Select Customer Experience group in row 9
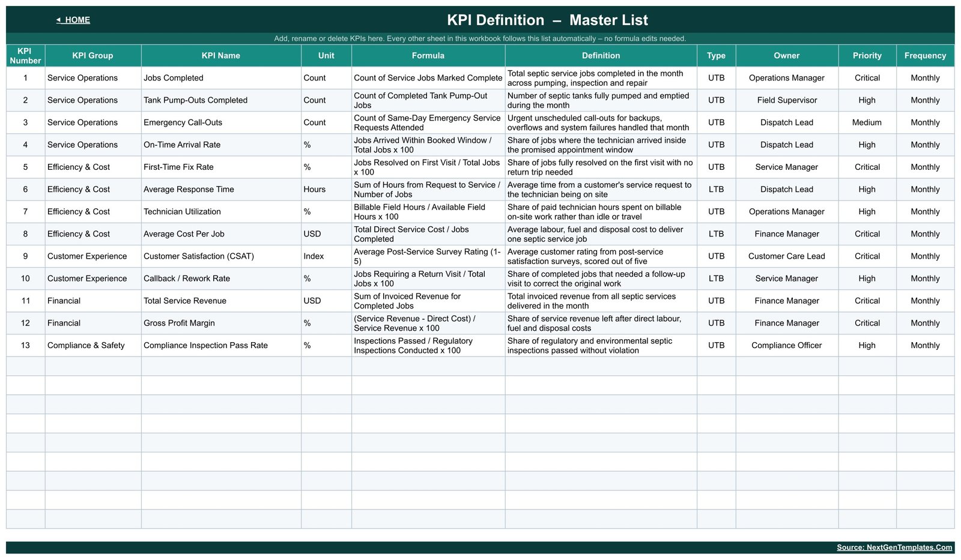The image size is (961, 560). pos(93,256)
